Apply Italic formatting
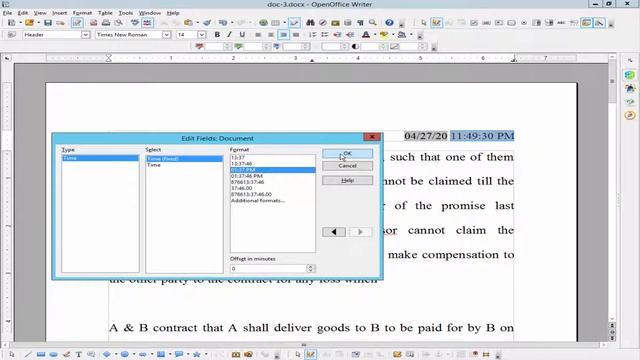Screen dimensions: 640x360 tap(229, 35)
